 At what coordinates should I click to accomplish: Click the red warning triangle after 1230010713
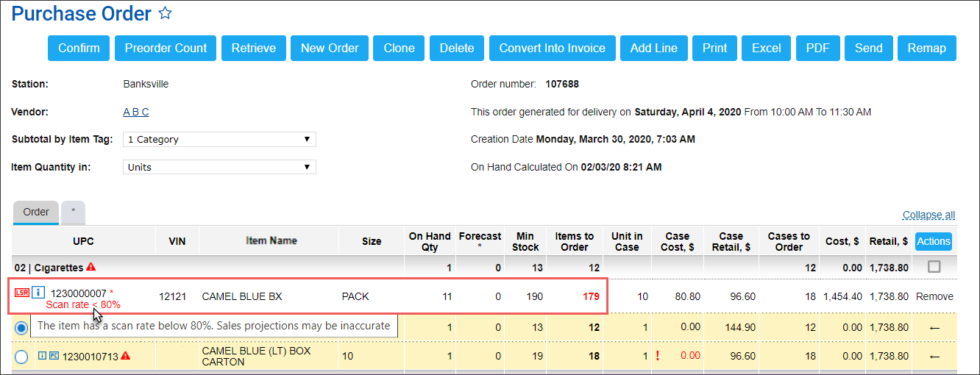click(125, 357)
